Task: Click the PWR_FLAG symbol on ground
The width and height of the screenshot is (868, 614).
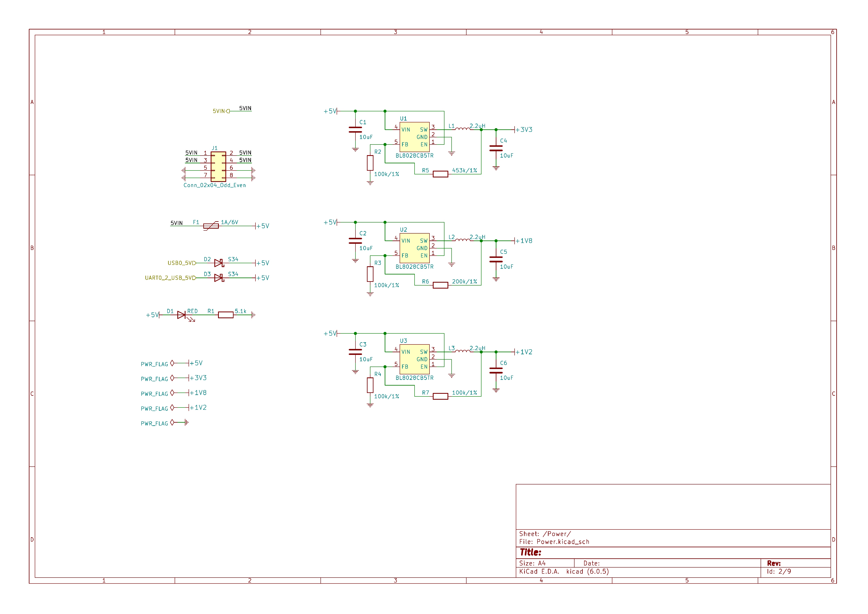Action: click(x=172, y=422)
